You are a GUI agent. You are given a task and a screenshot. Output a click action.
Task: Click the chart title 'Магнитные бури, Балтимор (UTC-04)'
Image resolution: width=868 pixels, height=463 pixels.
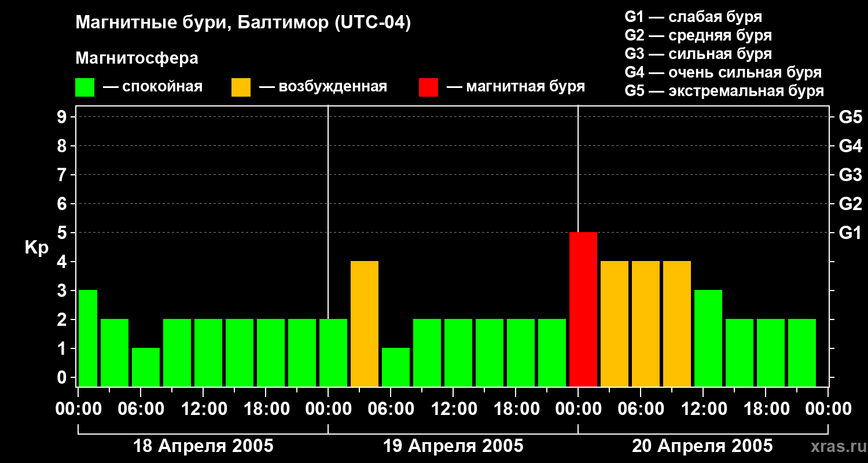(x=243, y=23)
